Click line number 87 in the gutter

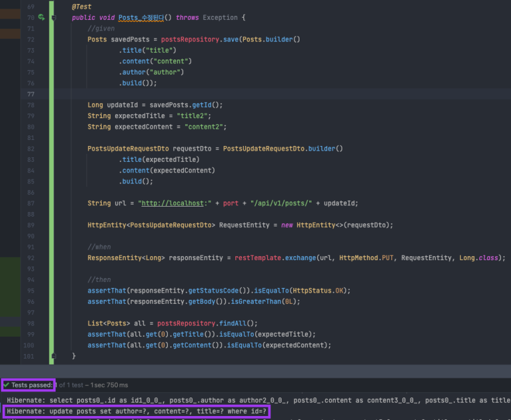coord(30,203)
